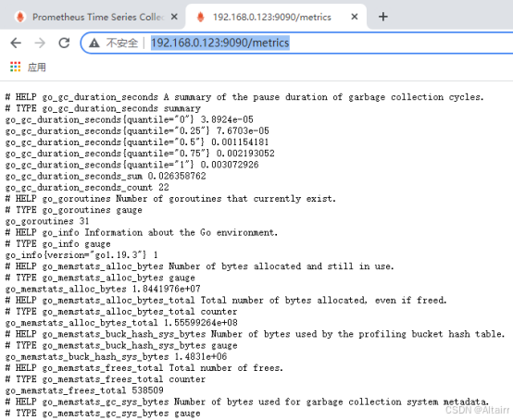This screenshot has width=513, height=420.
Task: Click the browser back arrow
Action: (16, 43)
